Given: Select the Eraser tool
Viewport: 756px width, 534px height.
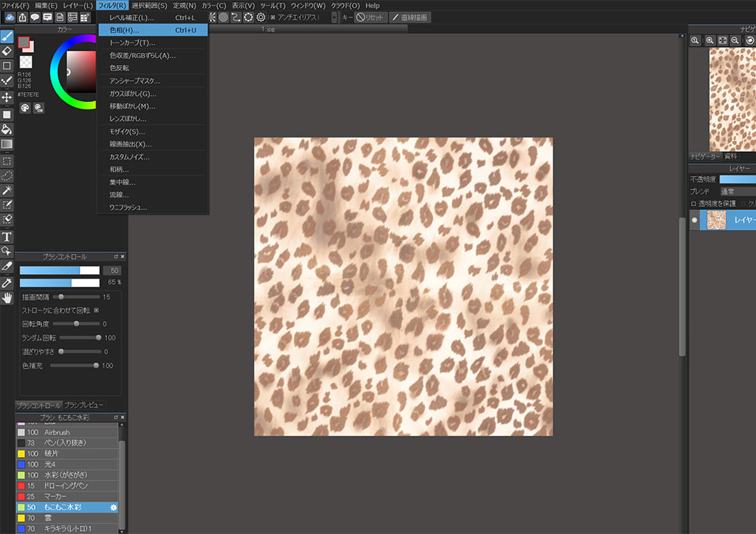Looking at the screenshot, I should coord(7,51).
